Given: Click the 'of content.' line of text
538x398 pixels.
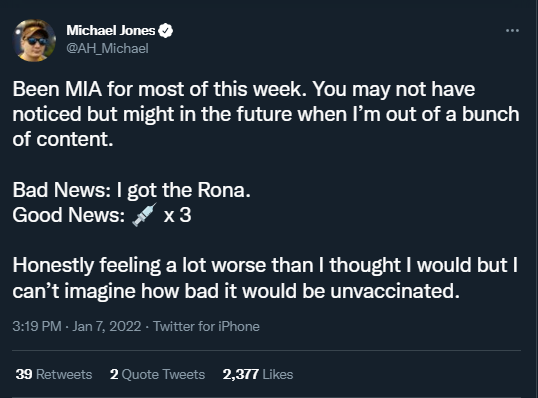Looking at the screenshot, I should (63, 140).
